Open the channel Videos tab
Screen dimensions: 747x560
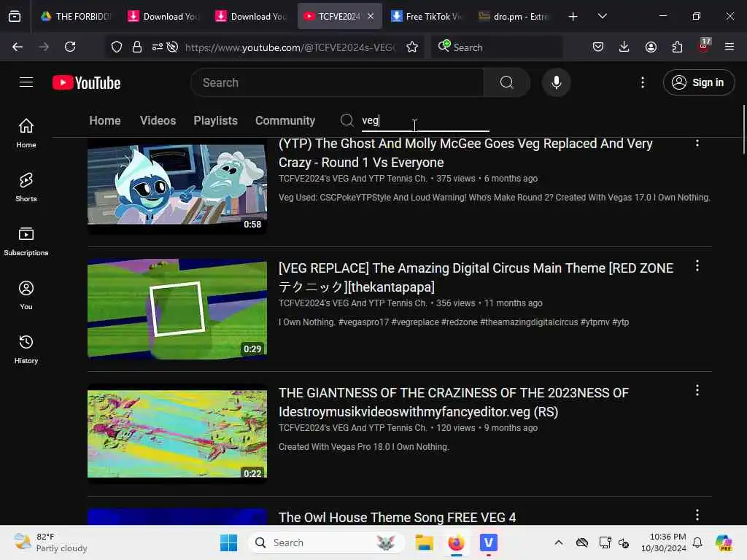[158, 120]
